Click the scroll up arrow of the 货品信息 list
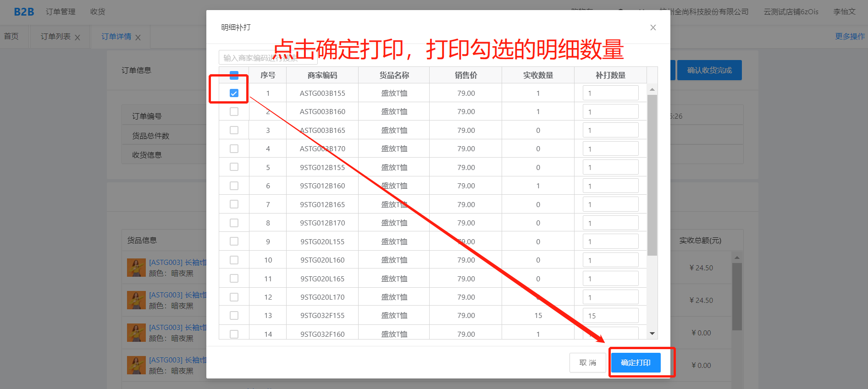The width and height of the screenshot is (868, 389). [x=737, y=258]
